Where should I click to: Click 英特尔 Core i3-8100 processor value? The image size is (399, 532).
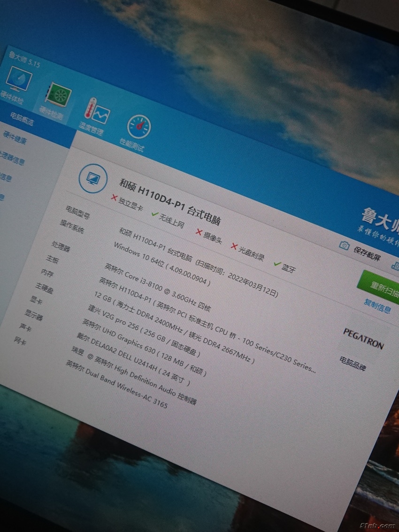tap(157, 287)
